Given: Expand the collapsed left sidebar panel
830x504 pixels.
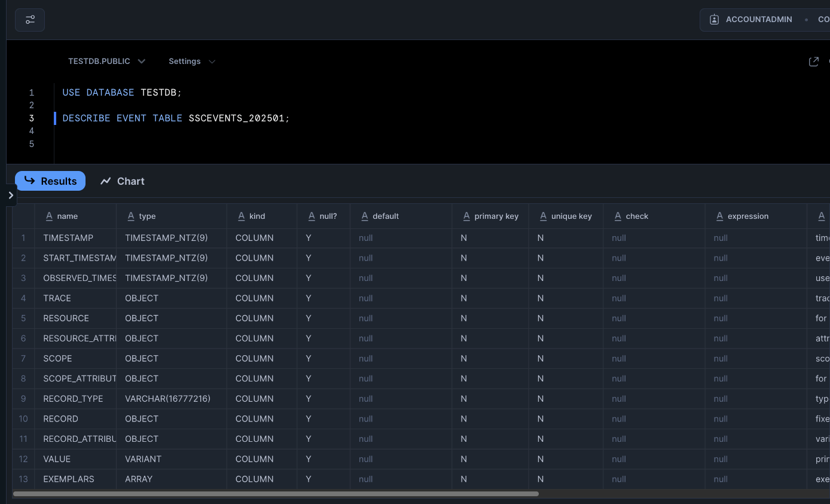Looking at the screenshot, I should point(10,195).
